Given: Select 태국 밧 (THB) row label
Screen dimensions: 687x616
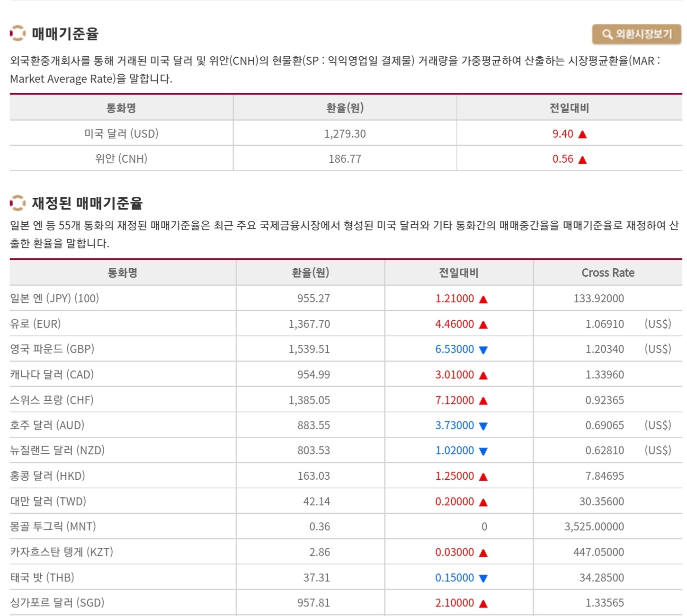Looking at the screenshot, I should pos(42,578).
